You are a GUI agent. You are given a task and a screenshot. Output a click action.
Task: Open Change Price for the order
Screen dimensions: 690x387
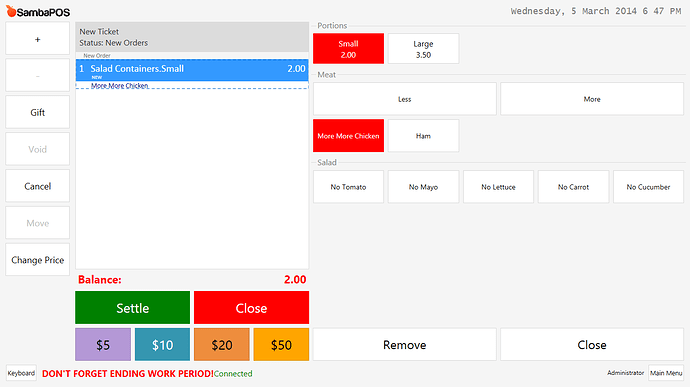(x=37, y=260)
